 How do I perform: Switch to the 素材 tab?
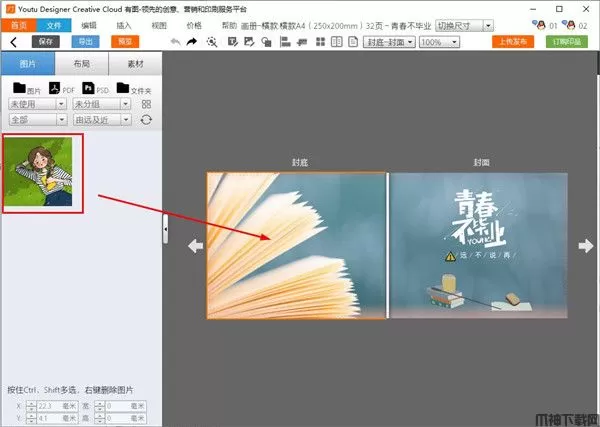134,64
